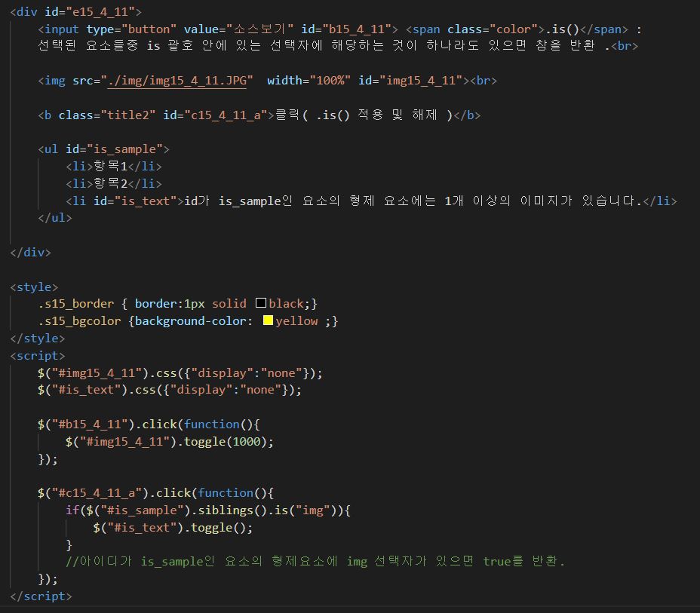Click the opening <script> tag
The image size is (700, 613).
(x=38, y=356)
